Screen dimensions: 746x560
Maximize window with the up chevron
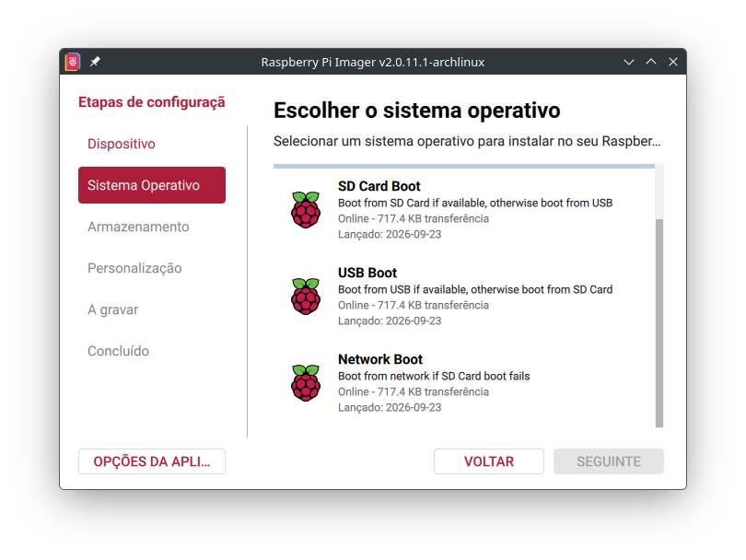651,62
